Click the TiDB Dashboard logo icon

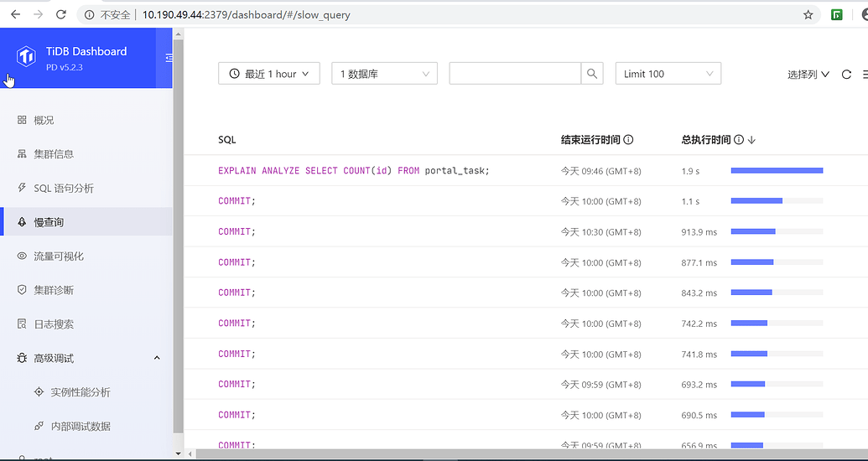tap(27, 57)
